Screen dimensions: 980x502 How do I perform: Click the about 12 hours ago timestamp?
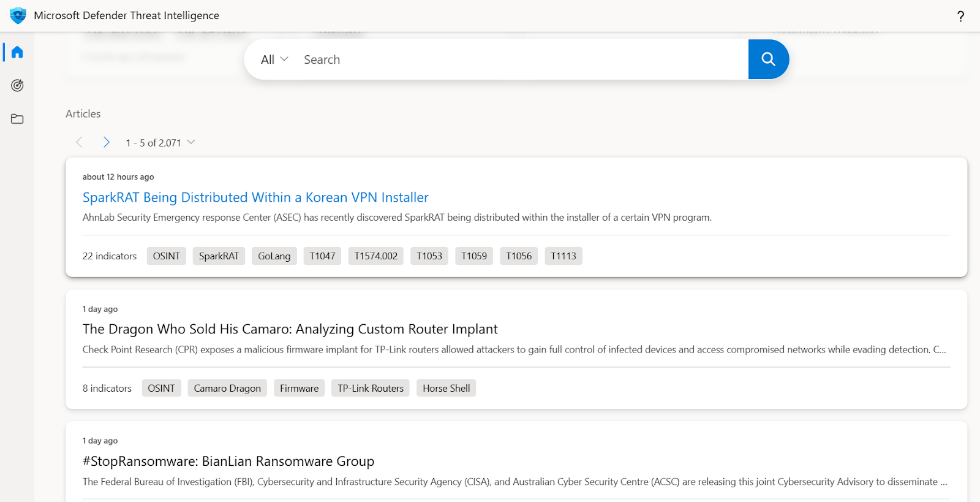pos(118,177)
